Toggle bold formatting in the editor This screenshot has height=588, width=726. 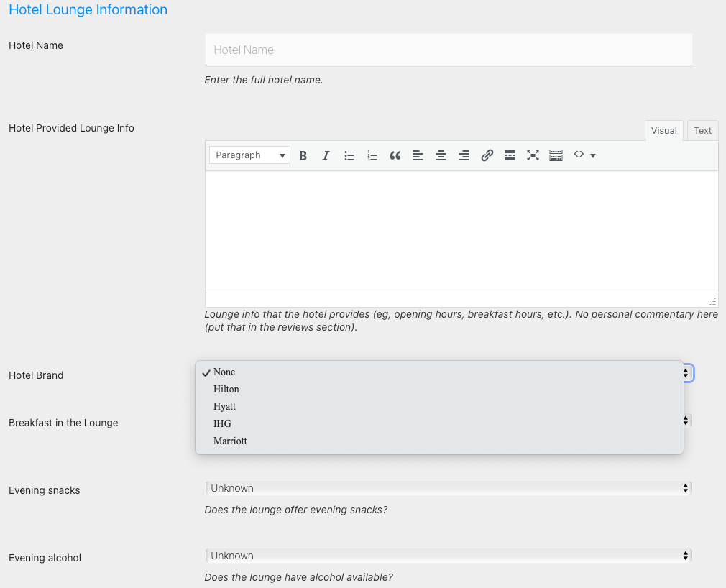click(x=303, y=155)
